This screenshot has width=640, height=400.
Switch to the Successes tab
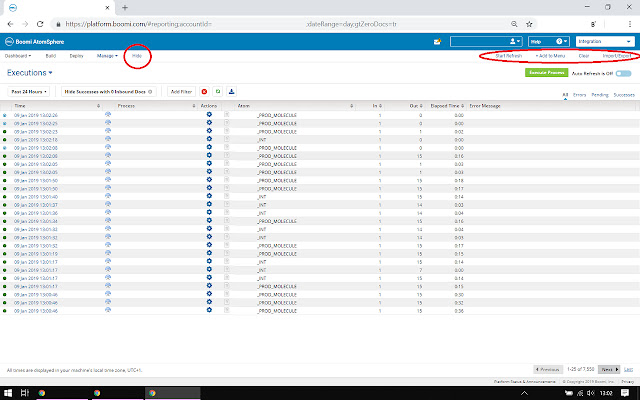(622, 96)
